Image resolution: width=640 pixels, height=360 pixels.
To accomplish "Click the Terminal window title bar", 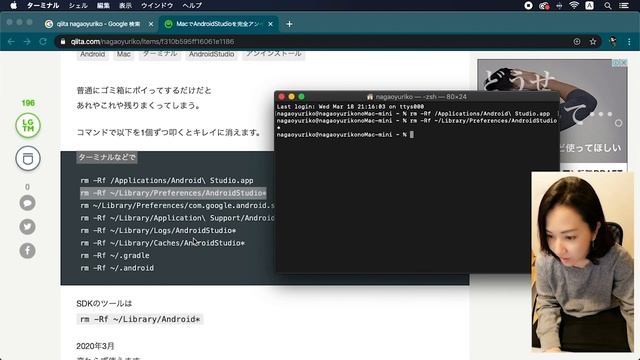I will (417, 97).
